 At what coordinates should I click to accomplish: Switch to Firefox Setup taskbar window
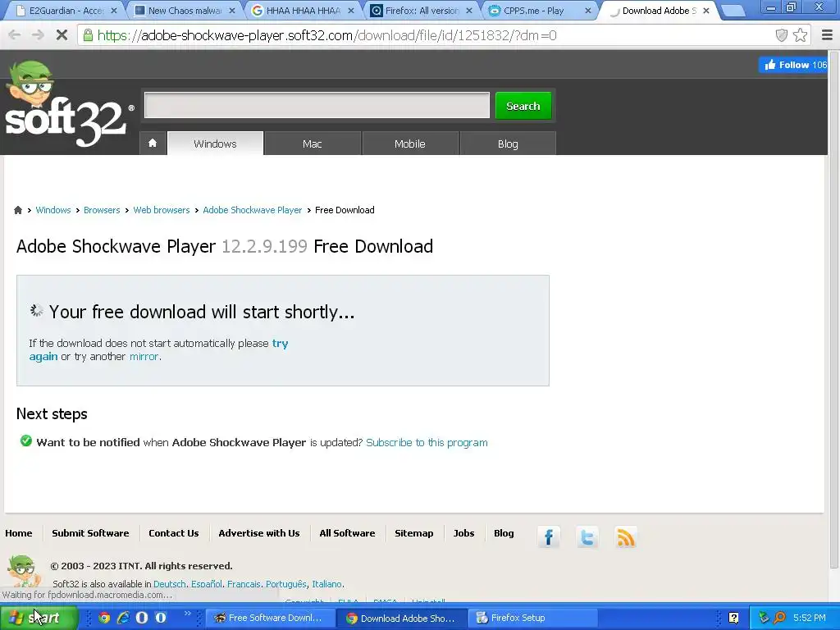click(533, 618)
